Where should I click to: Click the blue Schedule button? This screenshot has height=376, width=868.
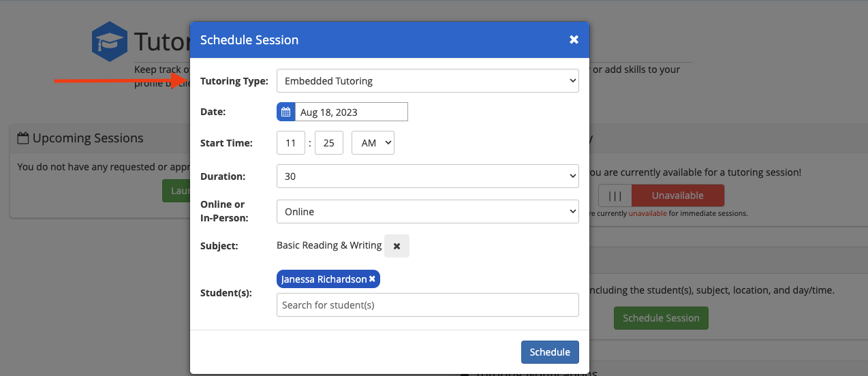pyautogui.click(x=550, y=352)
